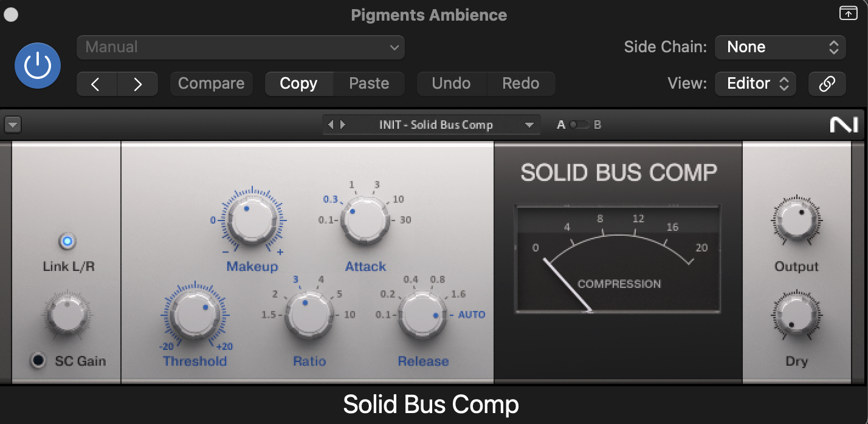Click the Undo button
Viewport: 868px width, 424px height.
[x=452, y=84]
